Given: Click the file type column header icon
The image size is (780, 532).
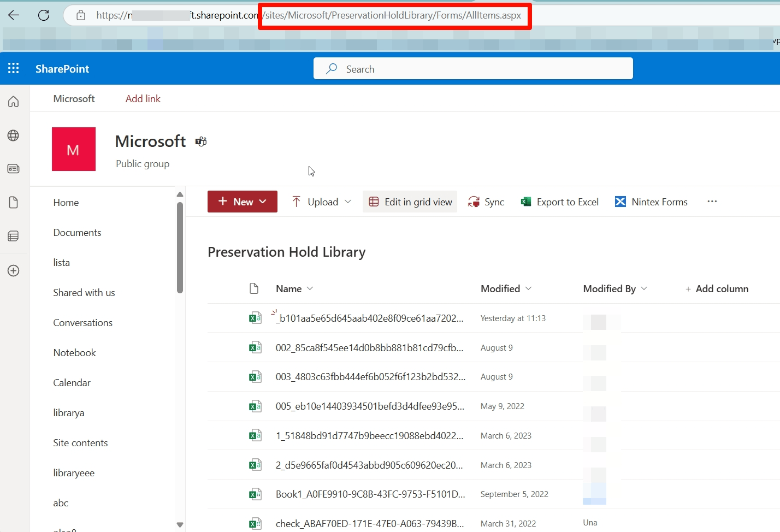Looking at the screenshot, I should tap(254, 288).
